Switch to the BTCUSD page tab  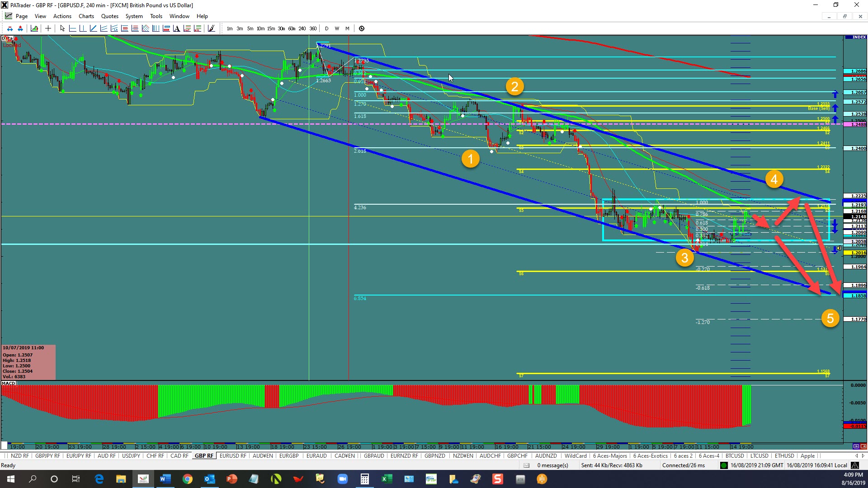click(735, 456)
